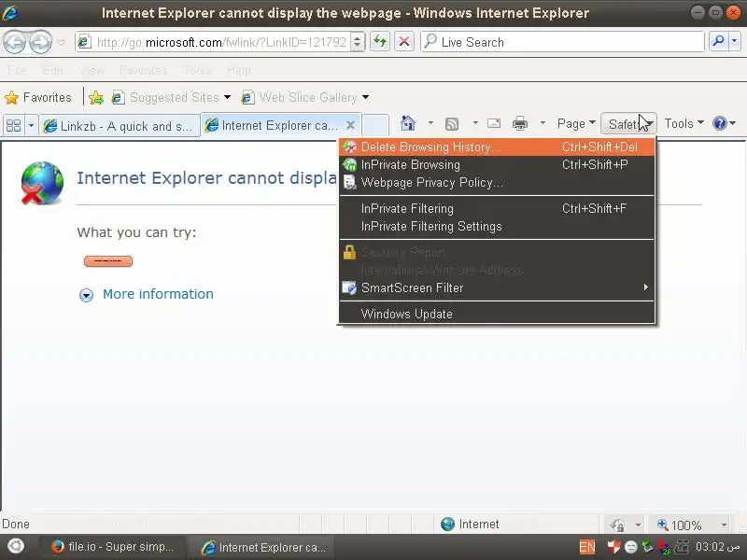Screen dimensions: 747x560
Task: Click Add to Favorites Bar star icon
Action: (96, 98)
